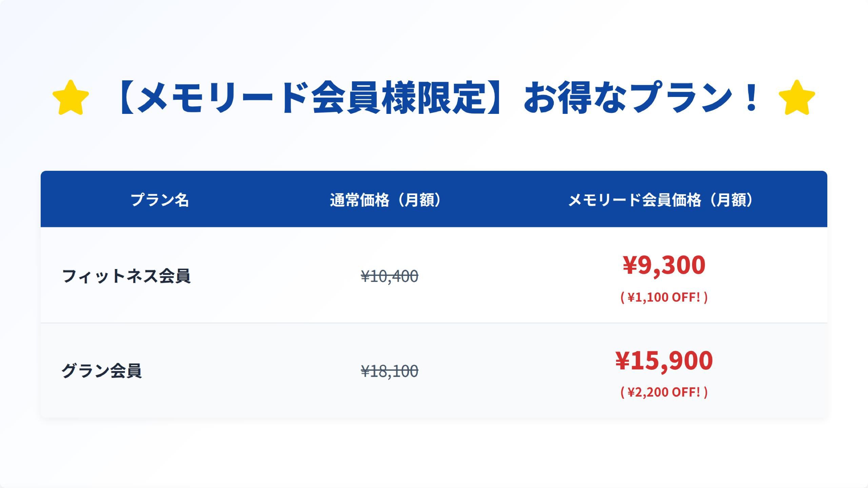
Task: Click the struck-through ¥10,400 regular price
Action: pyautogui.click(x=390, y=276)
